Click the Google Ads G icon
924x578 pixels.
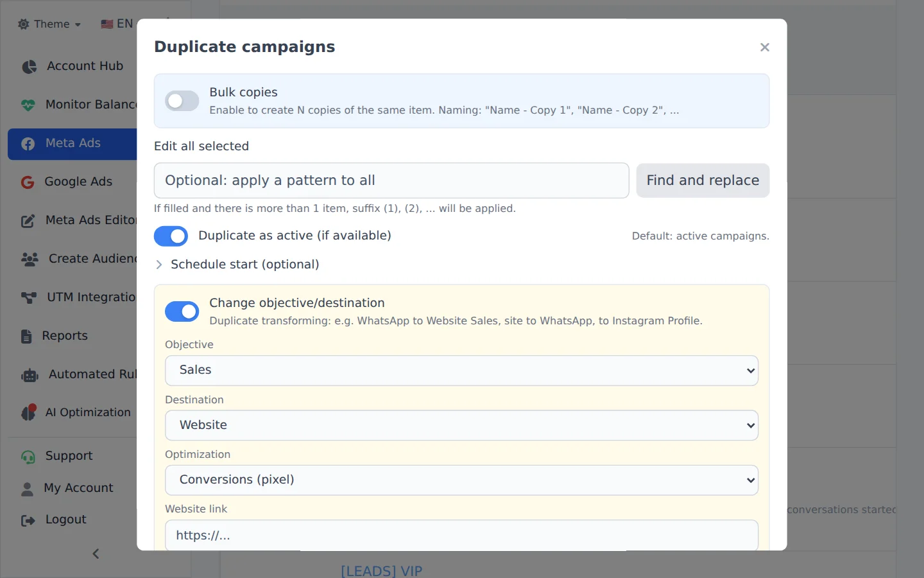pyautogui.click(x=28, y=182)
